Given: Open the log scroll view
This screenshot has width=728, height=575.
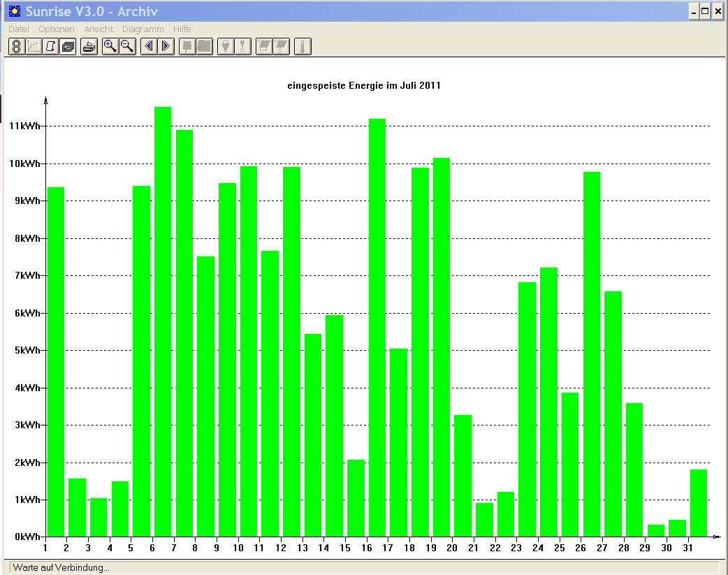Looking at the screenshot, I should pos(51,46).
